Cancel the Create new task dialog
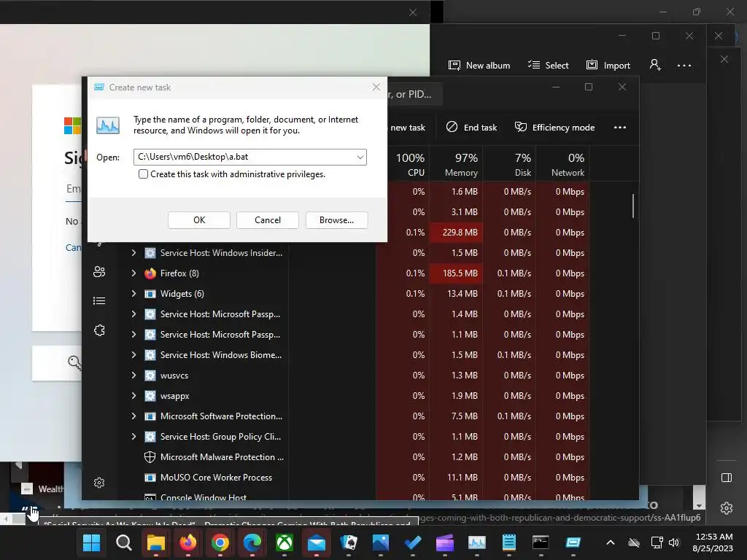747x560 pixels. pyautogui.click(x=268, y=220)
